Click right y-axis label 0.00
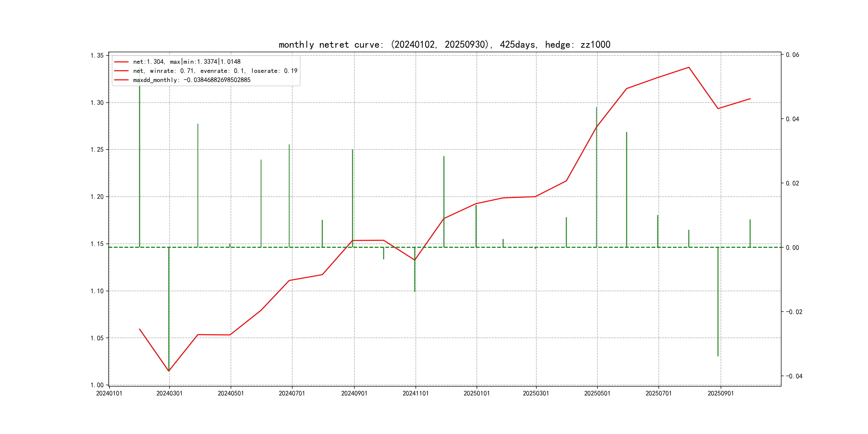868x434 pixels. [792, 248]
